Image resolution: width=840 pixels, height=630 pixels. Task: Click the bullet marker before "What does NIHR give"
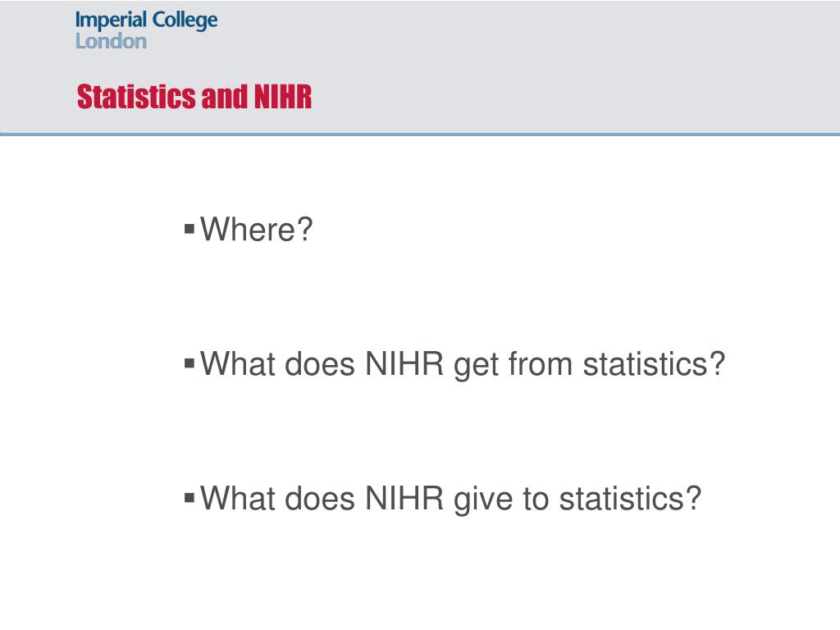pyautogui.click(x=189, y=498)
